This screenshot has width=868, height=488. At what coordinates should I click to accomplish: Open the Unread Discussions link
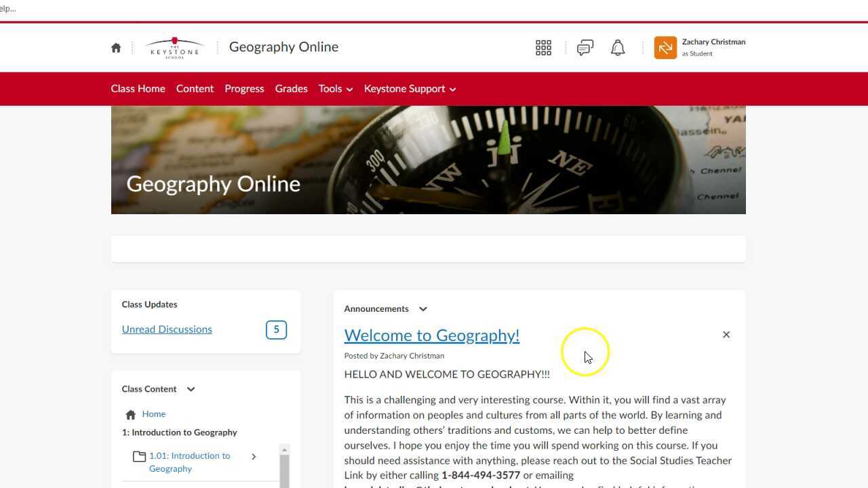click(167, 329)
